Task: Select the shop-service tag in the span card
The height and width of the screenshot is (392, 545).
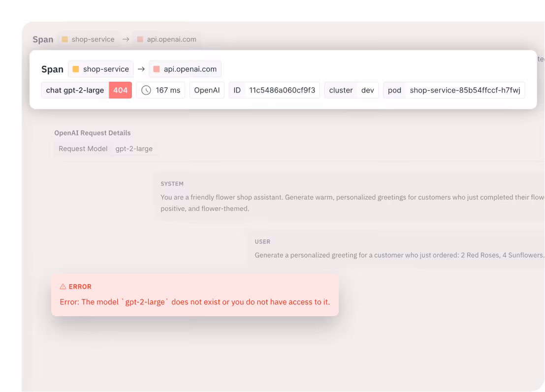Action: 101,69
